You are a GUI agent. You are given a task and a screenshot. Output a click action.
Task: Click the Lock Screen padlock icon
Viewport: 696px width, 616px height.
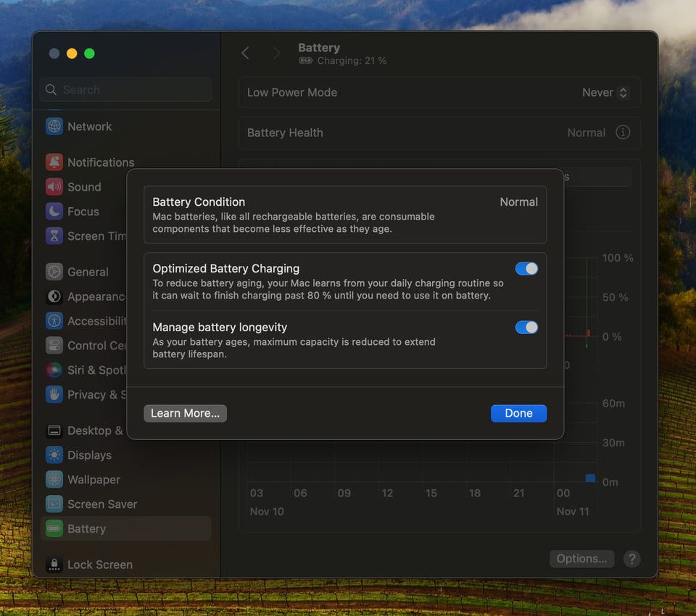coord(54,565)
